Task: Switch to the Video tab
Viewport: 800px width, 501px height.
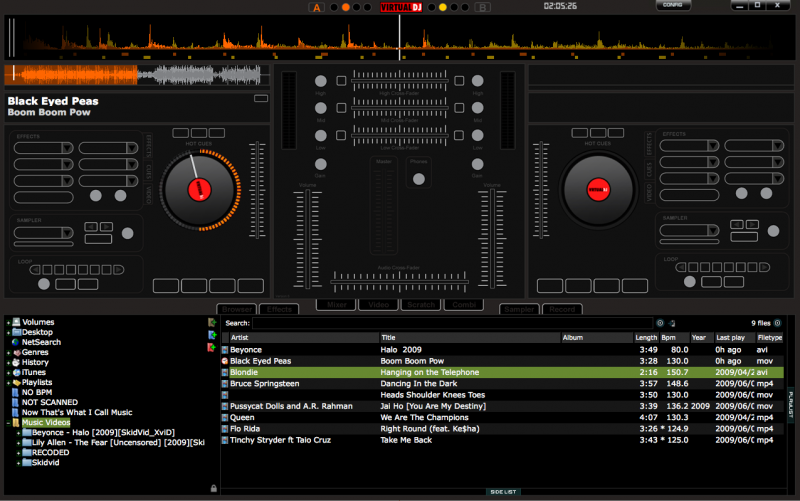Action: click(379, 305)
